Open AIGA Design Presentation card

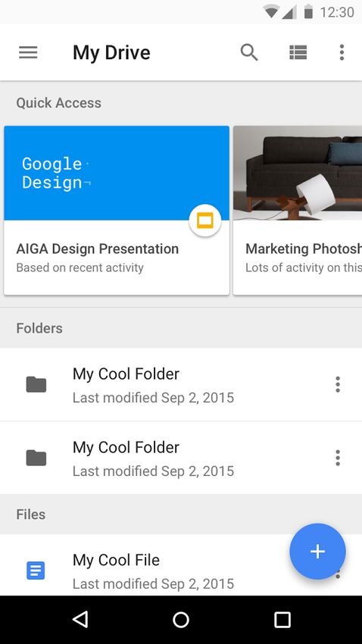(117, 210)
